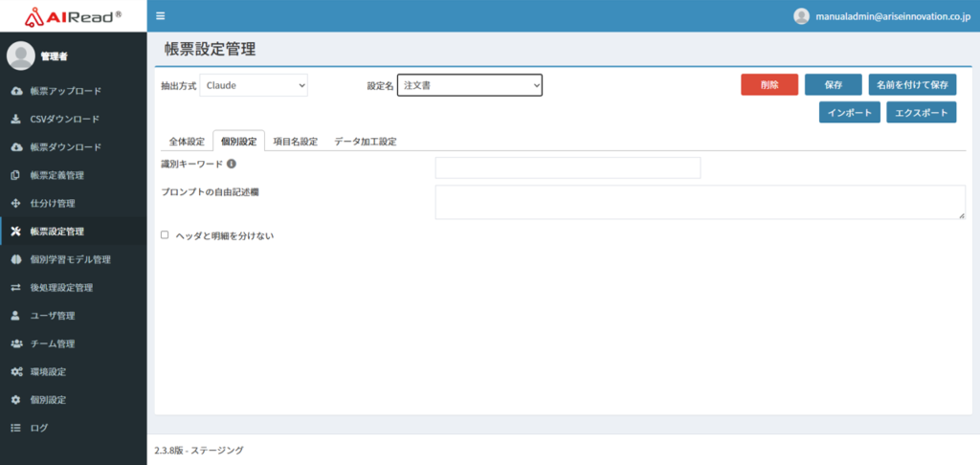Open the 抽出方式 Claude dropdown
980x465 pixels.
[254, 85]
